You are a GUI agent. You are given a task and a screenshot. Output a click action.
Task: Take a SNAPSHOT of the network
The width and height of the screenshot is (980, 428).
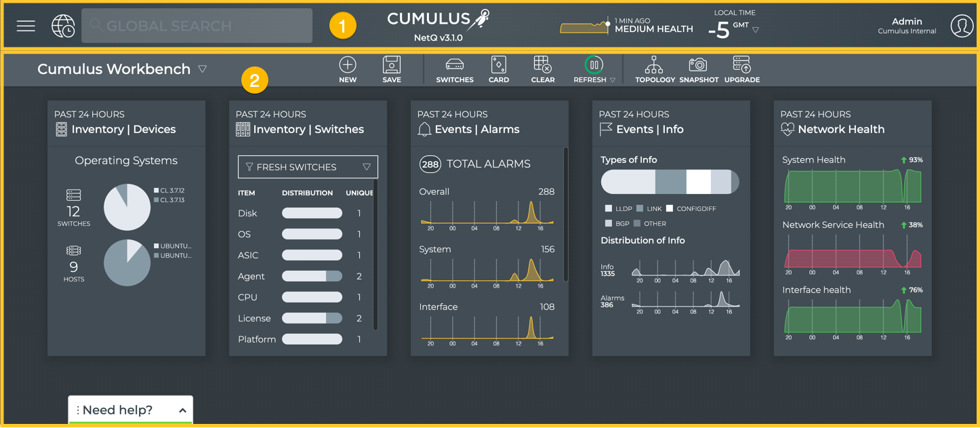click(x=698, y=69)
